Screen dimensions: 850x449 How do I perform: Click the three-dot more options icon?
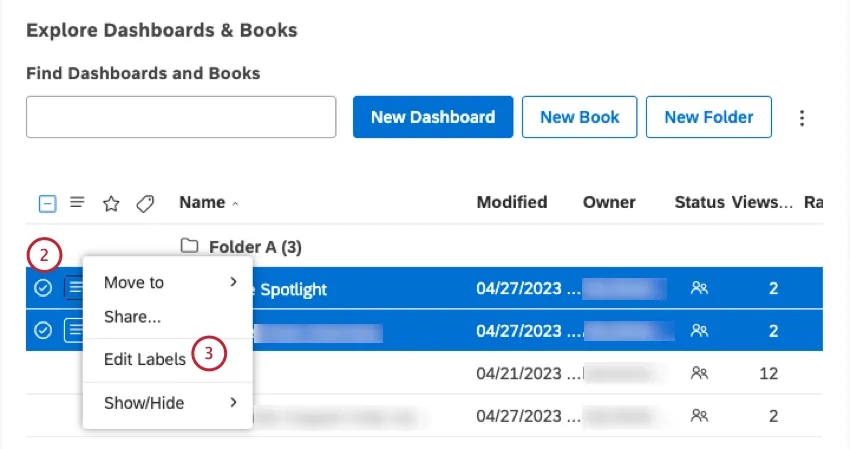pos(801,118)
